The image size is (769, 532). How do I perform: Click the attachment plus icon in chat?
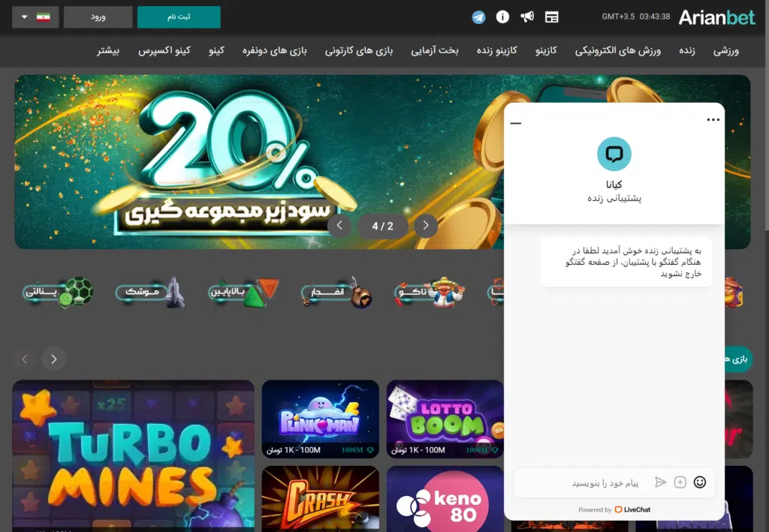tap(680, 482)
